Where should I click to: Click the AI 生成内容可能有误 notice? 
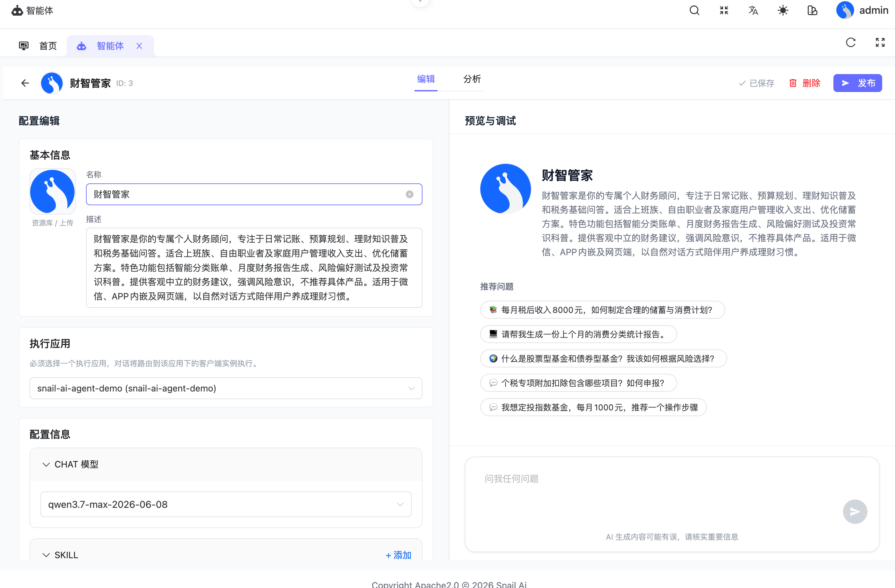(672, 537)
